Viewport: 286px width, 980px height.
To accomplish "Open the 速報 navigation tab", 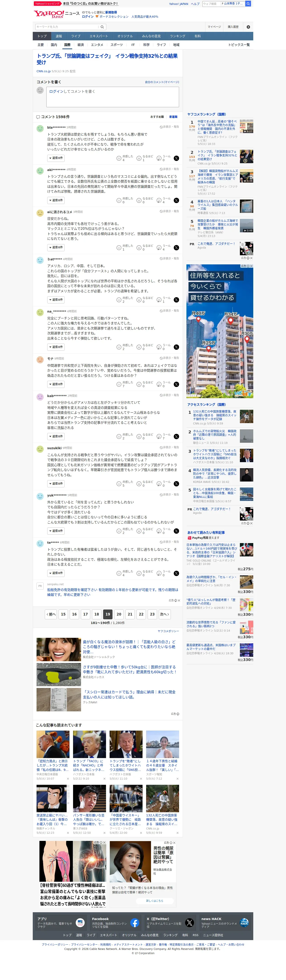I will pyautogui.click(x=59, y=36).
